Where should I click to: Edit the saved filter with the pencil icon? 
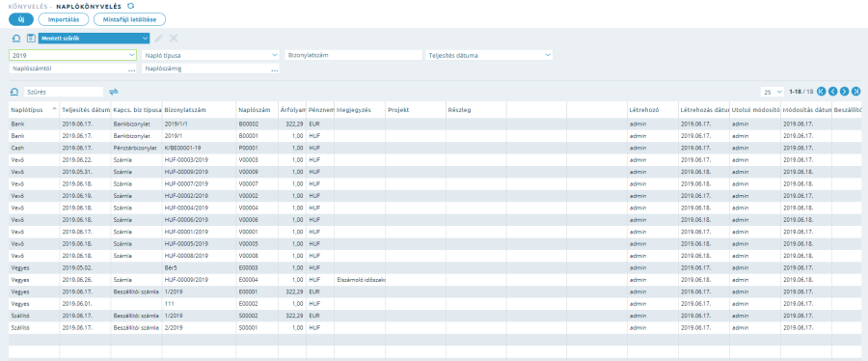159,39
